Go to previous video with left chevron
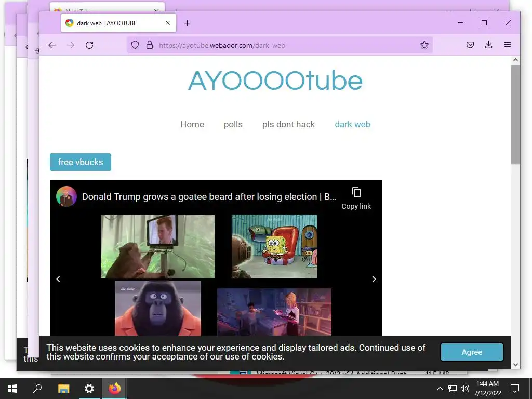 click(x=58, y=279)
